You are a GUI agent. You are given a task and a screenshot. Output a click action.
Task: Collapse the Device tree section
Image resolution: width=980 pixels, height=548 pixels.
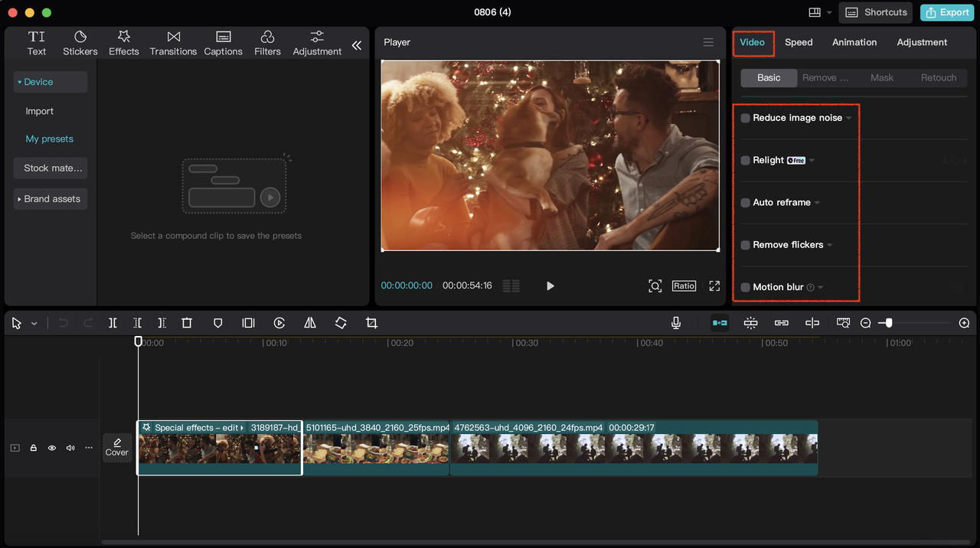20,82
